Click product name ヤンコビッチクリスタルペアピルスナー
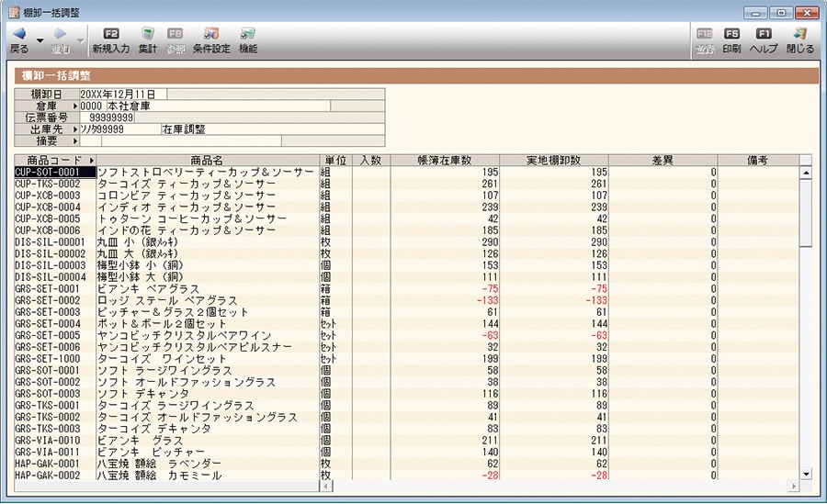This screenshot has width=827, height=504. 194,347
